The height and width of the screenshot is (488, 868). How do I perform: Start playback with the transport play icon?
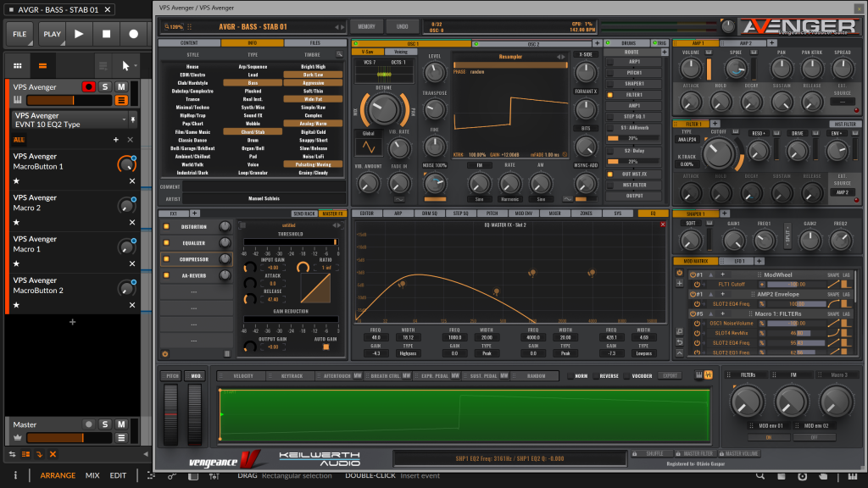pos(79,34)
